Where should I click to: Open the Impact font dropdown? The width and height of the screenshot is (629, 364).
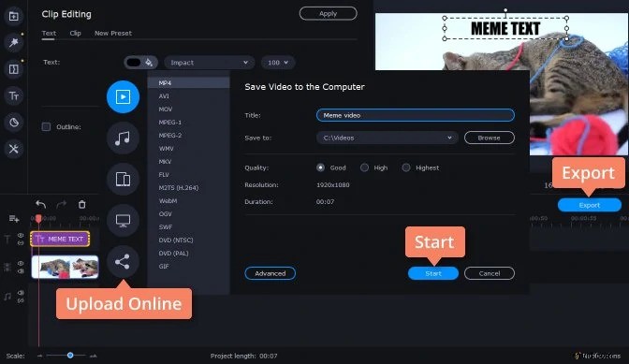click(x=210, y=63)
